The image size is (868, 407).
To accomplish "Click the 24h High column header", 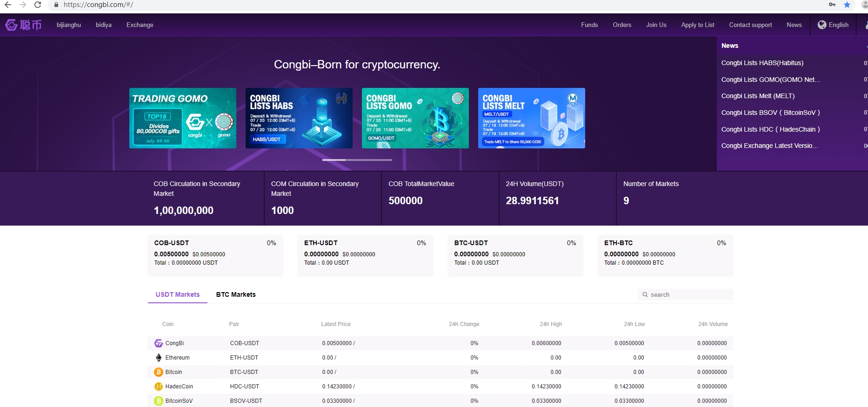I will coord(551,324).
